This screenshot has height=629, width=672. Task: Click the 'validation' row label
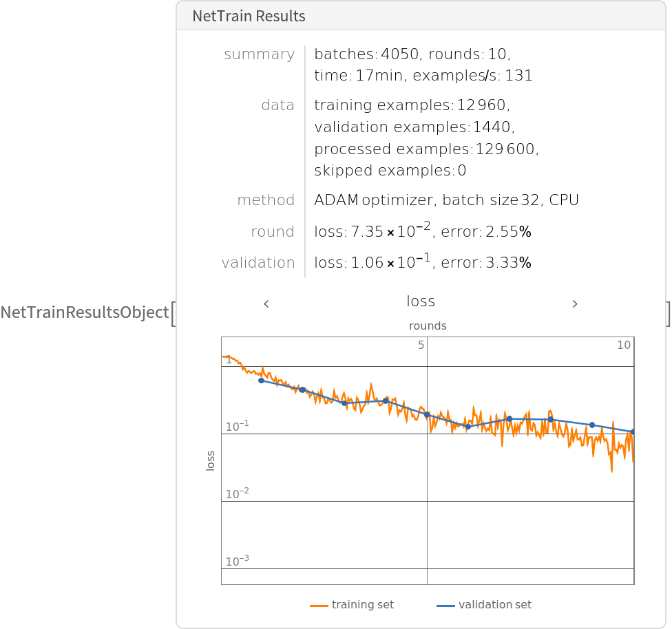(x=258, y=263)
